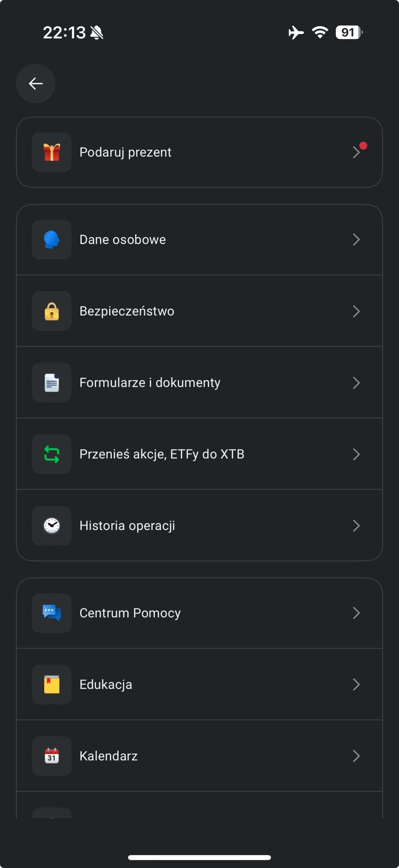Select the Historia operacji menu item
This screenshot has width=399, height=868.
[127, 526]
